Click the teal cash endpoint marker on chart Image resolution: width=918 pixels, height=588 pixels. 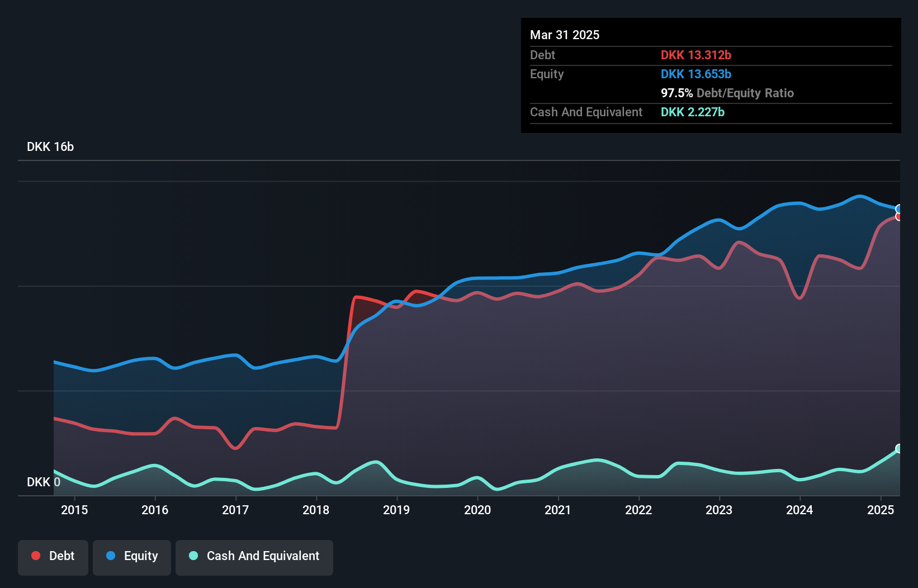point(899,448)
